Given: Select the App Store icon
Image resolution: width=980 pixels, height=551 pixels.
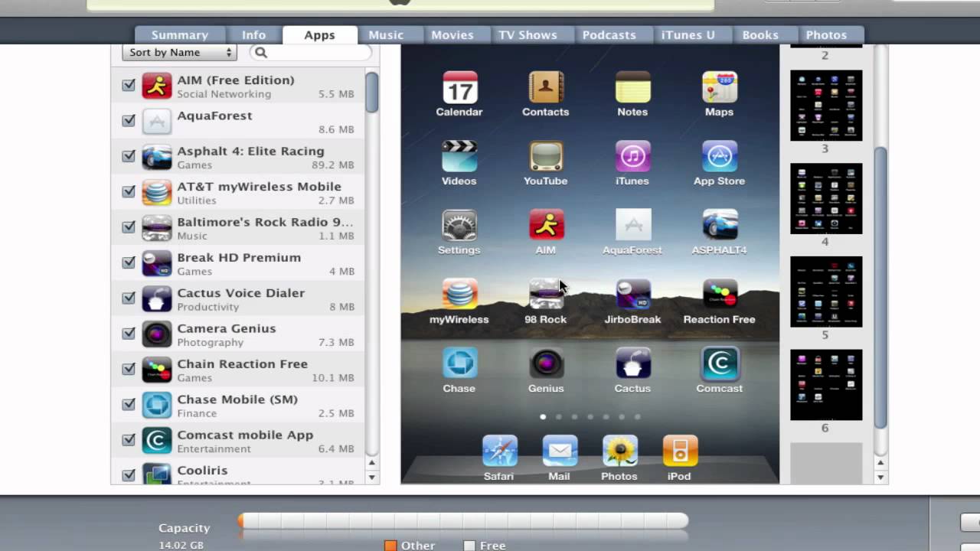Looking at the screenshot, I should [719, 156].
